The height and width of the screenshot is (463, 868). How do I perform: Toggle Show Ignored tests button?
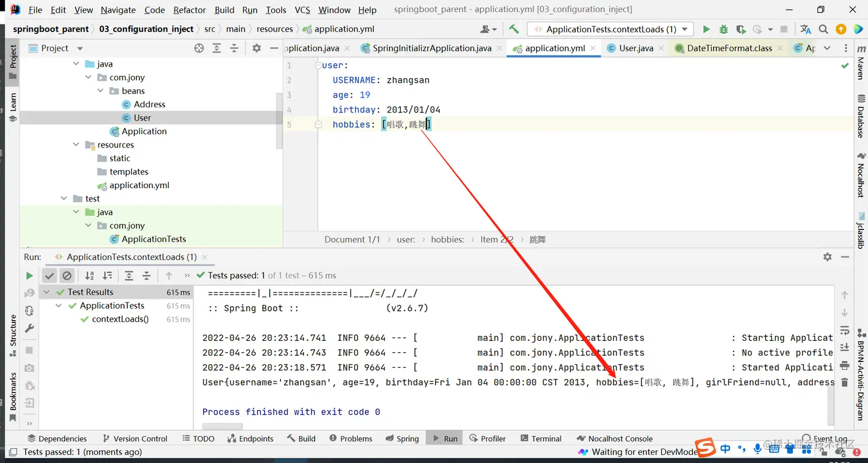pyautogui.click(x=67, y=275)
